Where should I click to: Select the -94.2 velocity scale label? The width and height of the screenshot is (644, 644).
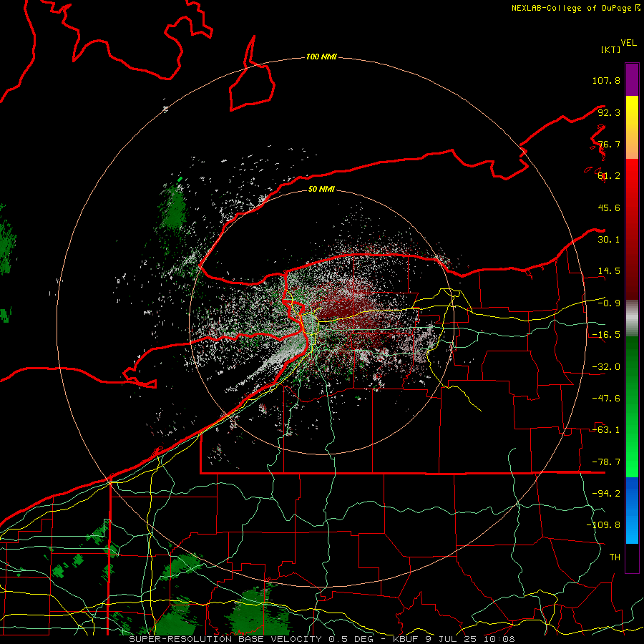(606, 494)
